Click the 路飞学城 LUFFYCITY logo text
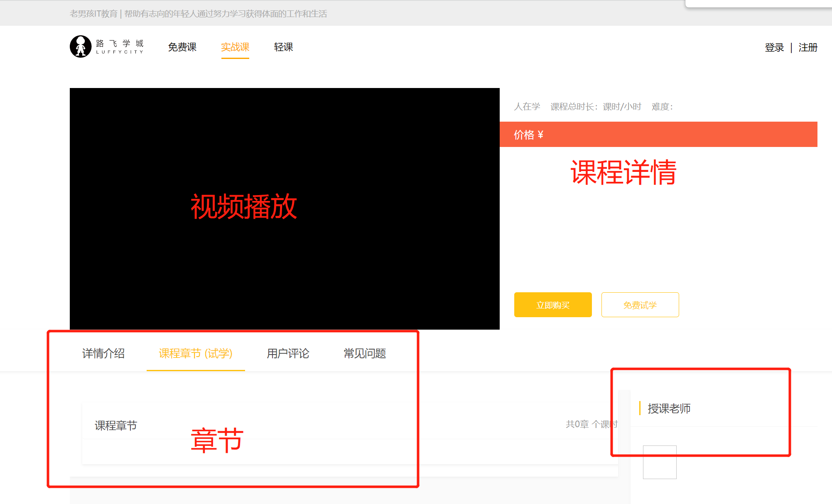Screen dimensions: 832x504 click(x=120, y=46)
